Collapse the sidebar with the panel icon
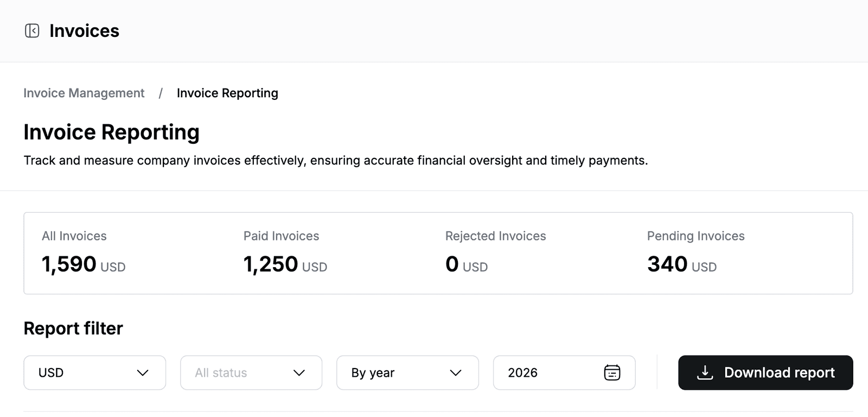868x417 pixels. 32,31
